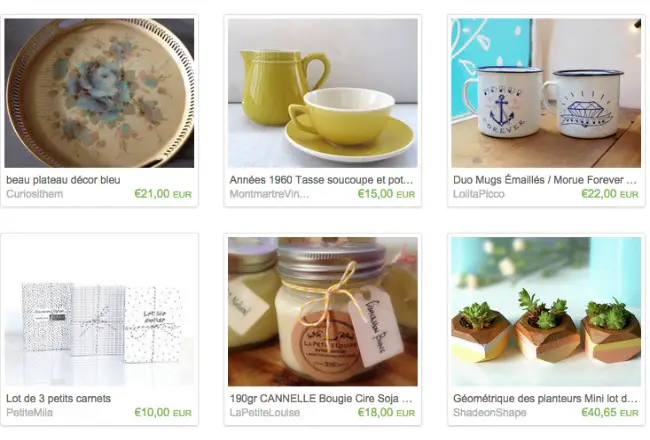Viewport: 650px width, 440px height.
Task: Click the €21,00 EUR price
Action: pos(163,194)
